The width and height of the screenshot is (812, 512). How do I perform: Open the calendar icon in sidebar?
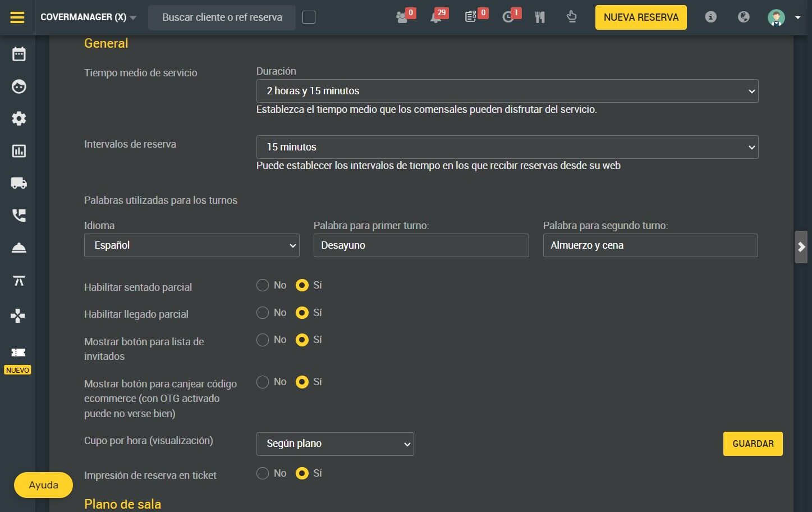[x=19, y=54]
